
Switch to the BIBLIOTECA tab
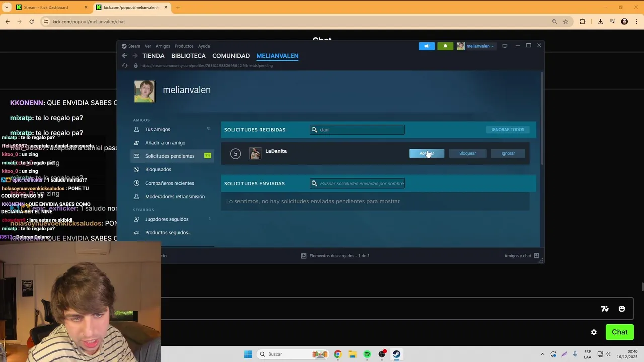[x=188, y=56]
